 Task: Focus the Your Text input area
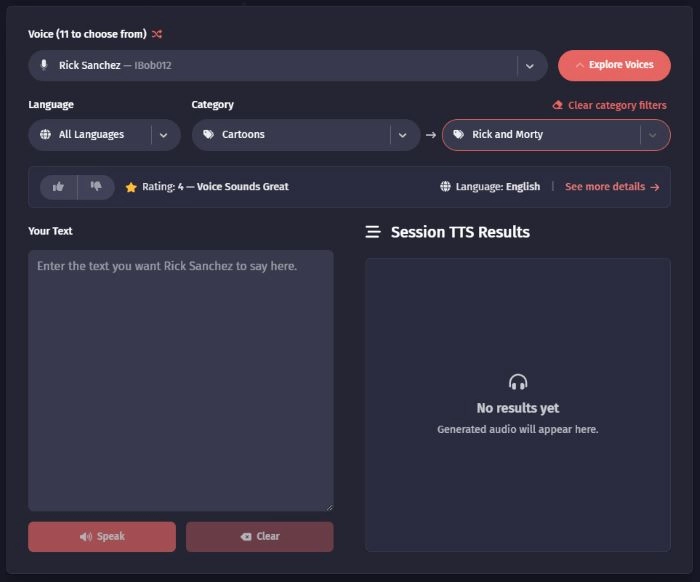(x=181, y=381)
